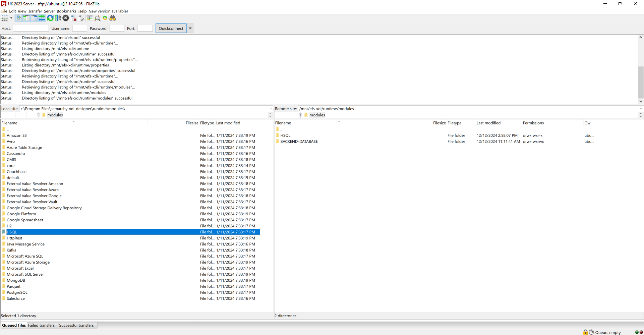Sort remote files by Permissions column
The width and height of the screenshot is (644, 335).
[x=533, y=123]
